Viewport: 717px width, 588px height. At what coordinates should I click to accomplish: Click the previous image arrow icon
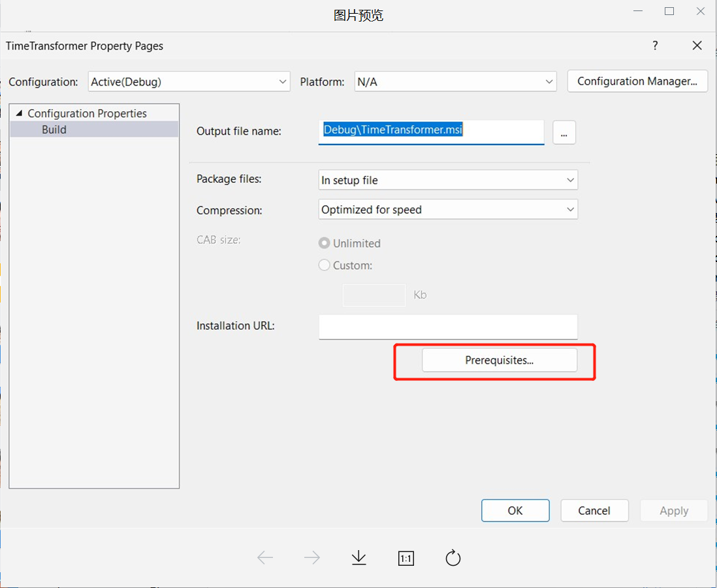pyautogui.click(x=265, y=558)
